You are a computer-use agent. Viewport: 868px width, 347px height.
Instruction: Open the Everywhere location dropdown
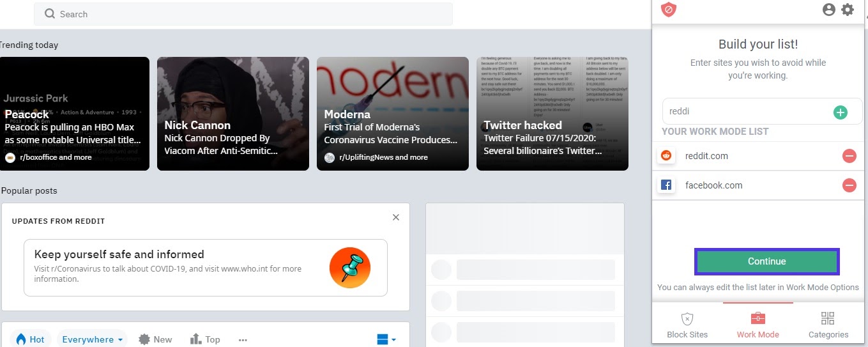tap(93, 339)
